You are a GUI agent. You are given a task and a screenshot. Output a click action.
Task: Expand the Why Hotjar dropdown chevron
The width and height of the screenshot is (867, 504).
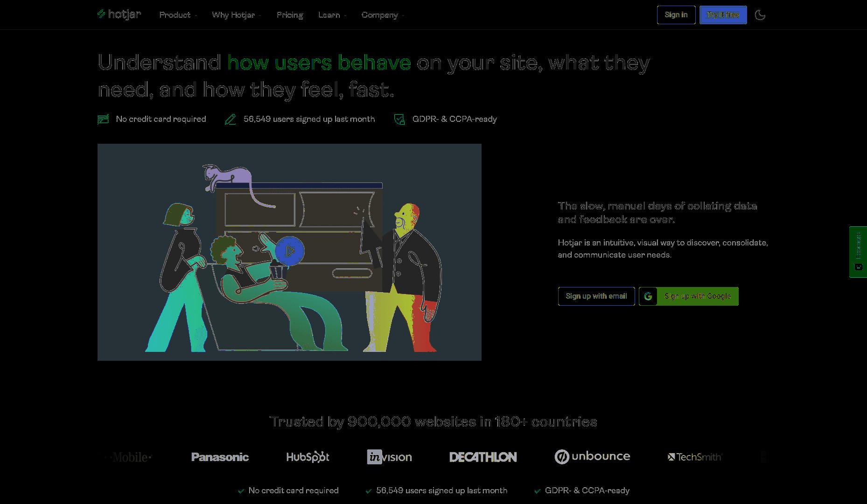pos(259,15)
